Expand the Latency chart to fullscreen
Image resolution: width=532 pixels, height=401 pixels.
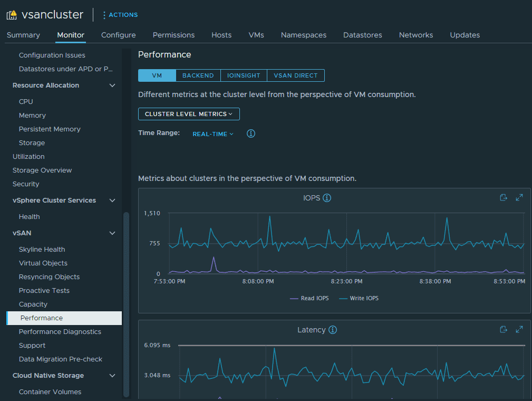click(519, 329)
